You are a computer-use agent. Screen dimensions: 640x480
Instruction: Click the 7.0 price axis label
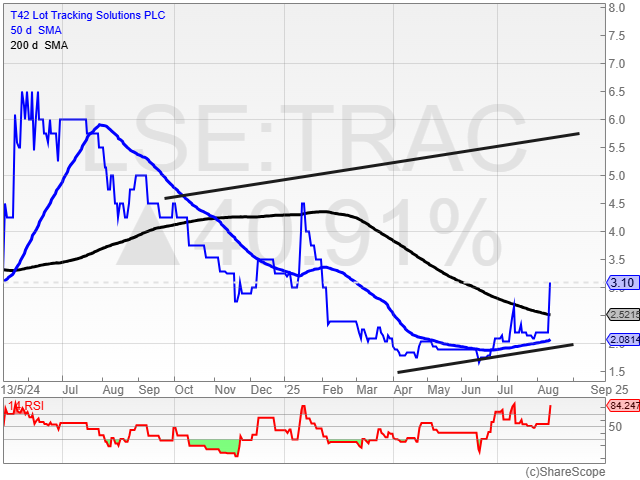pyautogui.click(x=617, y=64)
